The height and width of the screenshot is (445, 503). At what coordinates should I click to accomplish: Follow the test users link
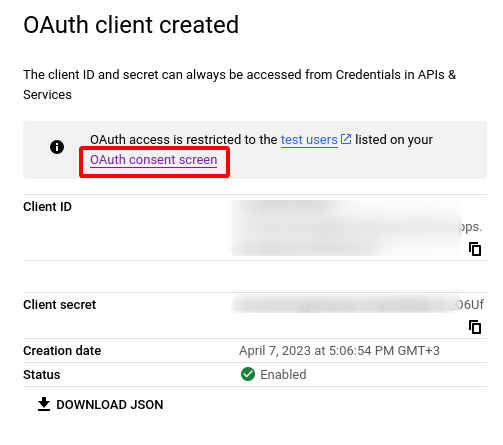[309, 140]
